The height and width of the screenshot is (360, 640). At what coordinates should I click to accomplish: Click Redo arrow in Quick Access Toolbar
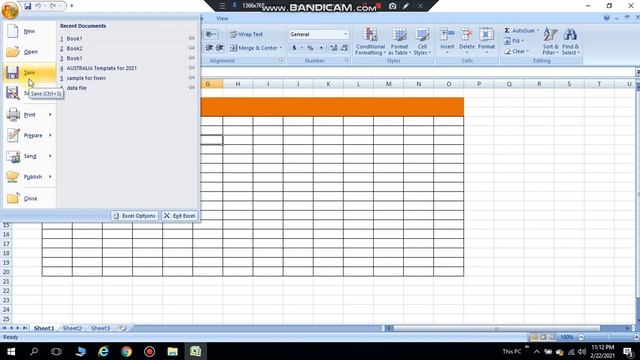coord(53,6)
